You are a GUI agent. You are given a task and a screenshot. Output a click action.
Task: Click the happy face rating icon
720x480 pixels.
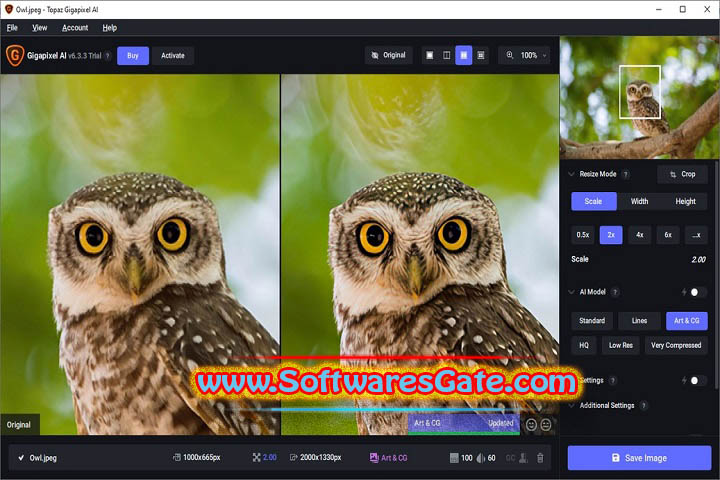click(x=531, y=425)
